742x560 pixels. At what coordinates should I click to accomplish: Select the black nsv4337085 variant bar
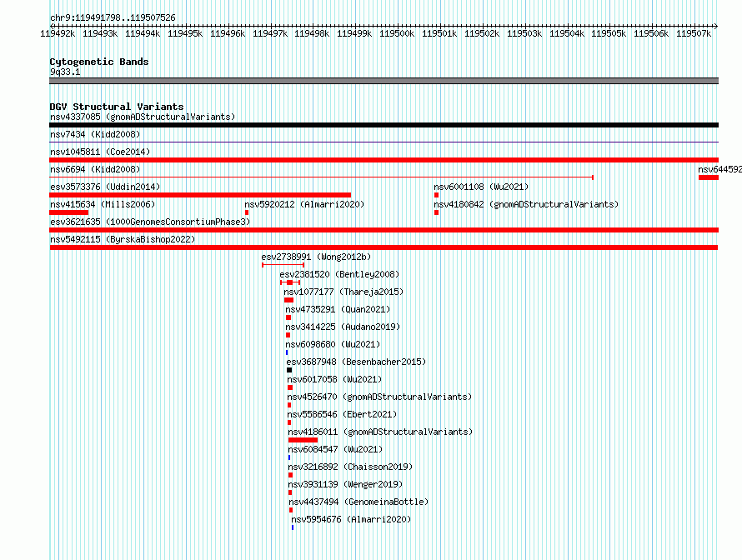[384, 125]
